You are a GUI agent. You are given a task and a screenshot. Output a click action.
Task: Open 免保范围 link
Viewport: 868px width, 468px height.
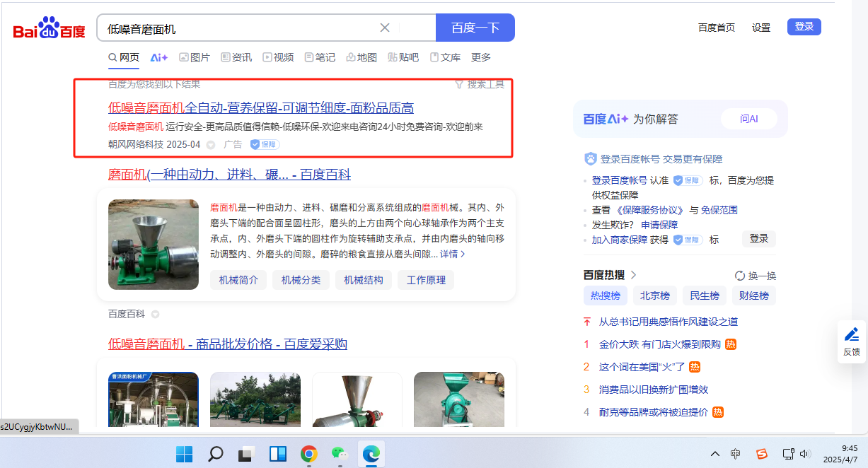point(719,210)
